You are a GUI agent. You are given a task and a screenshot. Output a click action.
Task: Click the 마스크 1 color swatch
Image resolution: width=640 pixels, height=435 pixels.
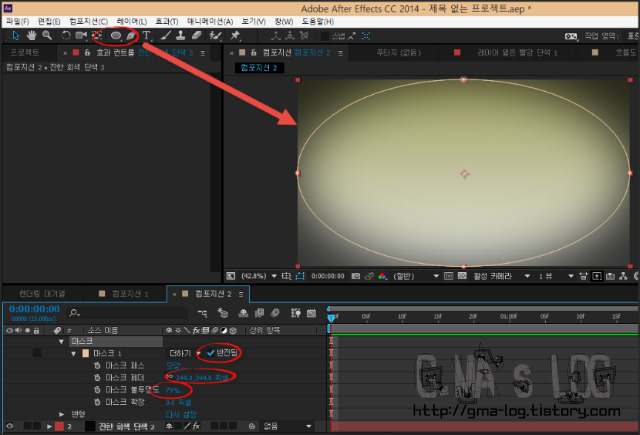[x=85, y=353]
